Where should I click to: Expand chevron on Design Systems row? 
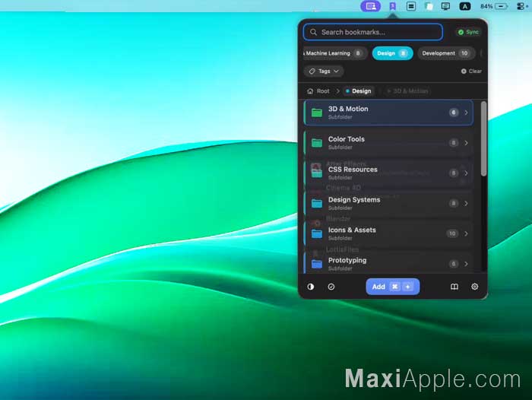coord(466,203)
